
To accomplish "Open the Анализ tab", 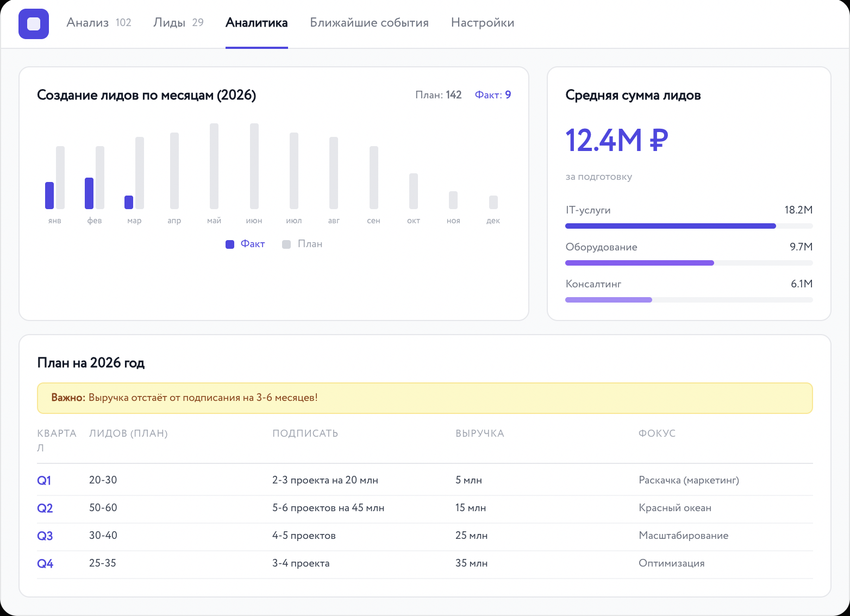I will 88,23.
